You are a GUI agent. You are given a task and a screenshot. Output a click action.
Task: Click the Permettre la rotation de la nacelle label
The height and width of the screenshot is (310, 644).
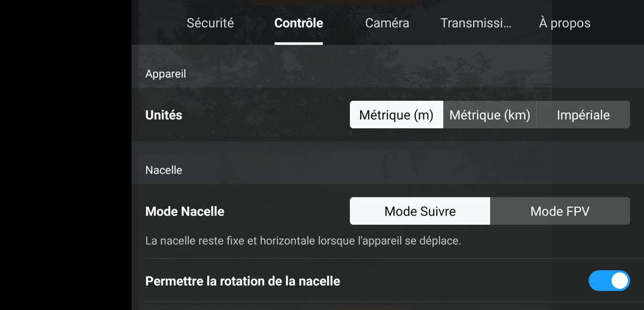click(x=243, y=281)
